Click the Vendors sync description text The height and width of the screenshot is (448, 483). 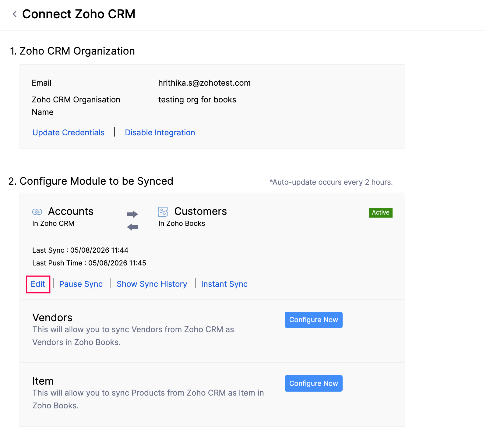coord(133,336)
